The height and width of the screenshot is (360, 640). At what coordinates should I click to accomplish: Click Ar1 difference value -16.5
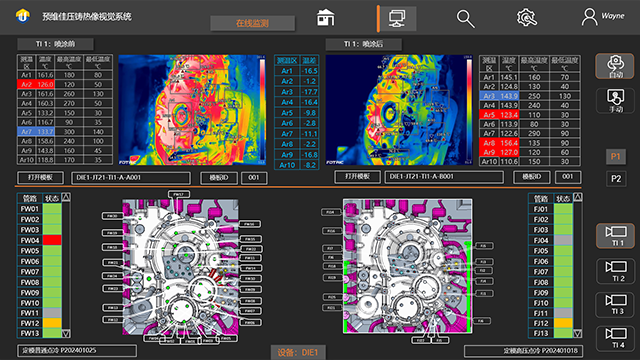click(309, 71)
